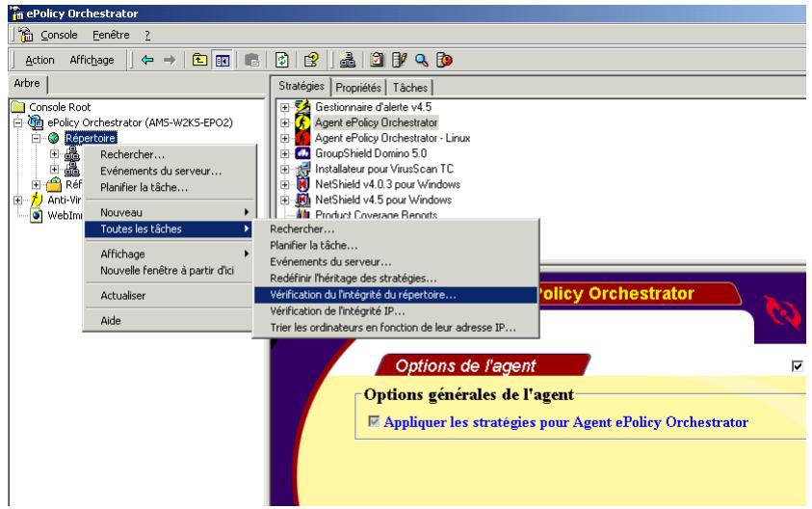Switch to the Tâches tab
Image resolution: width=812 pixels, height=509 pixels.
(x=409, y=88)
